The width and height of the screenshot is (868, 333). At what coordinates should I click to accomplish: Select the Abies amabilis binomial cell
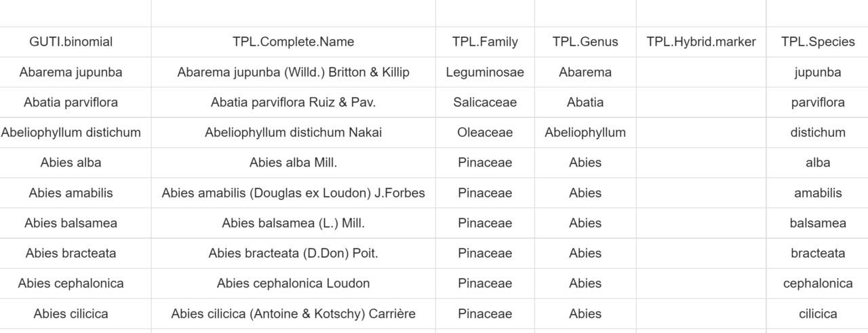(71, 193)
